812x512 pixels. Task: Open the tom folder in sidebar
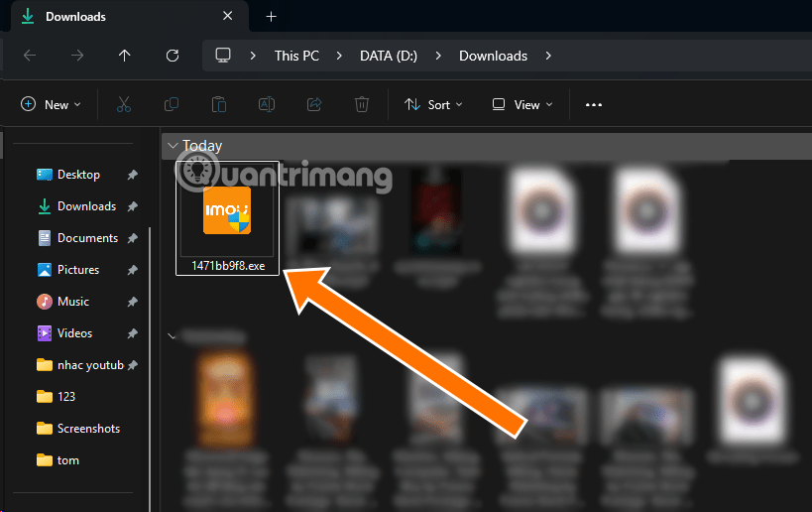point(67,460)
